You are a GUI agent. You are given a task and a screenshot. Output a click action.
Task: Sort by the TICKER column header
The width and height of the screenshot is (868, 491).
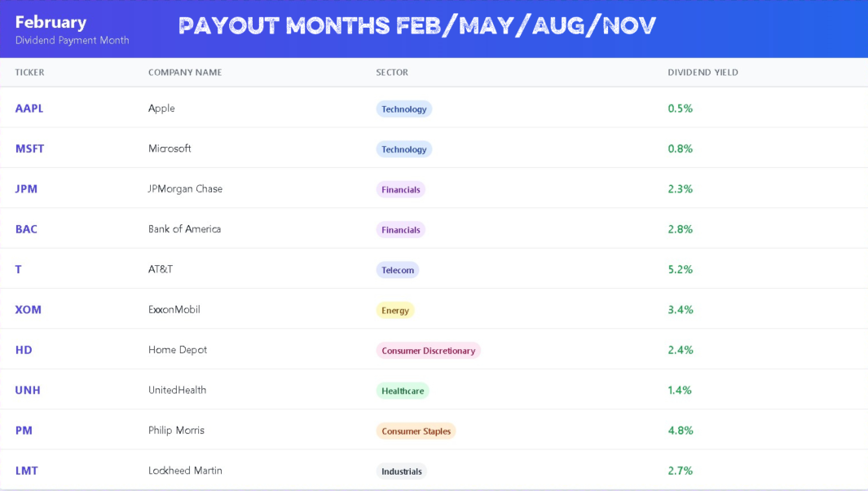[x=29, y=73]
